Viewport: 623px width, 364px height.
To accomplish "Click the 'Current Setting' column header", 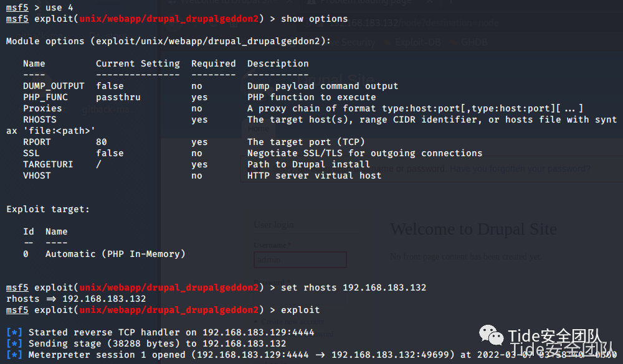I will pos(138,63).
